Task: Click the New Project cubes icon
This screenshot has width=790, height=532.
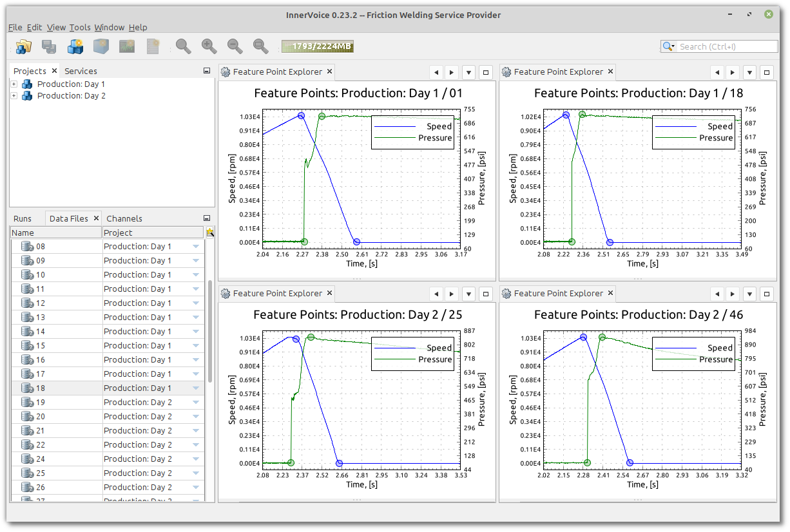Action: (x=75, y=46)
